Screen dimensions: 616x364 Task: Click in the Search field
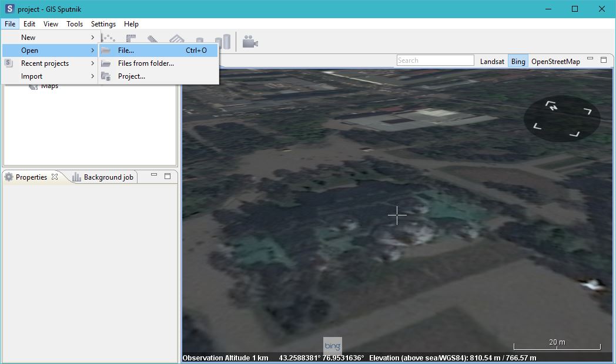click(435, 60)
